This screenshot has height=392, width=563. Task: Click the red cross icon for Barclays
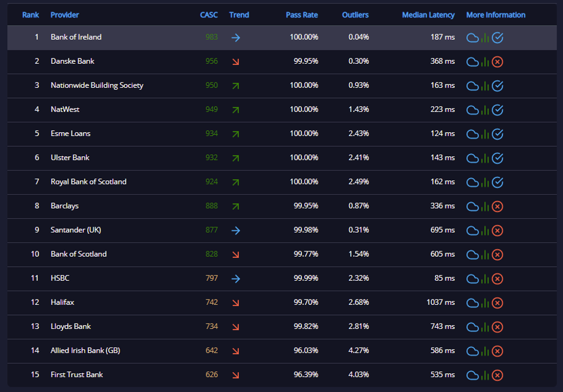pyautogui.click(x=497, y=206)
